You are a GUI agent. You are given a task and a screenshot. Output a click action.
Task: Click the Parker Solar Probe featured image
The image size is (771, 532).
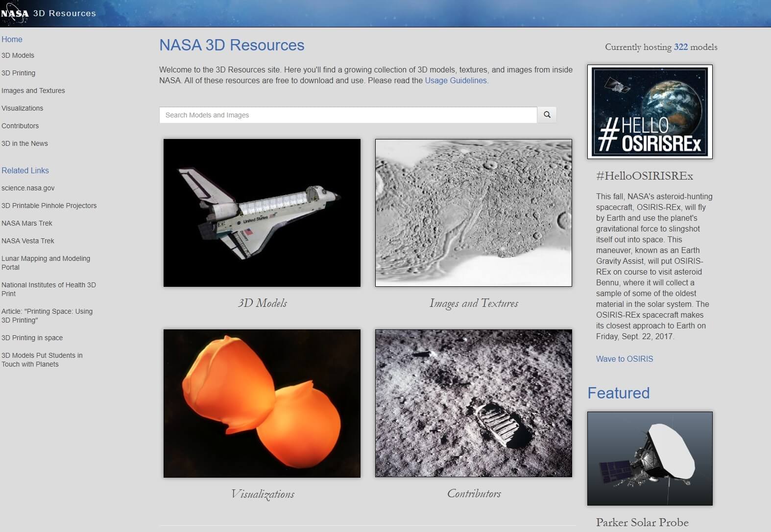click(x=650, y=459)
